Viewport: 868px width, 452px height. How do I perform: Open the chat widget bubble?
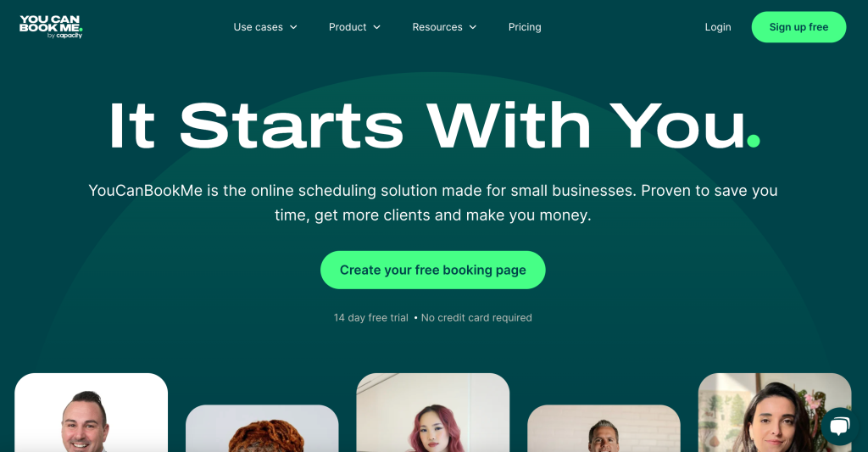tap(839, 426)
